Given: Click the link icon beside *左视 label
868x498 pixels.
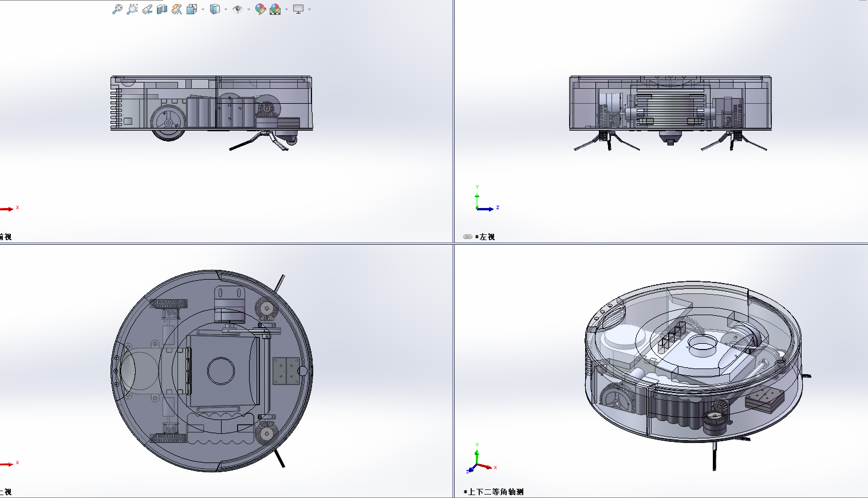Looking at the screenshot, I should pos(468,237).
